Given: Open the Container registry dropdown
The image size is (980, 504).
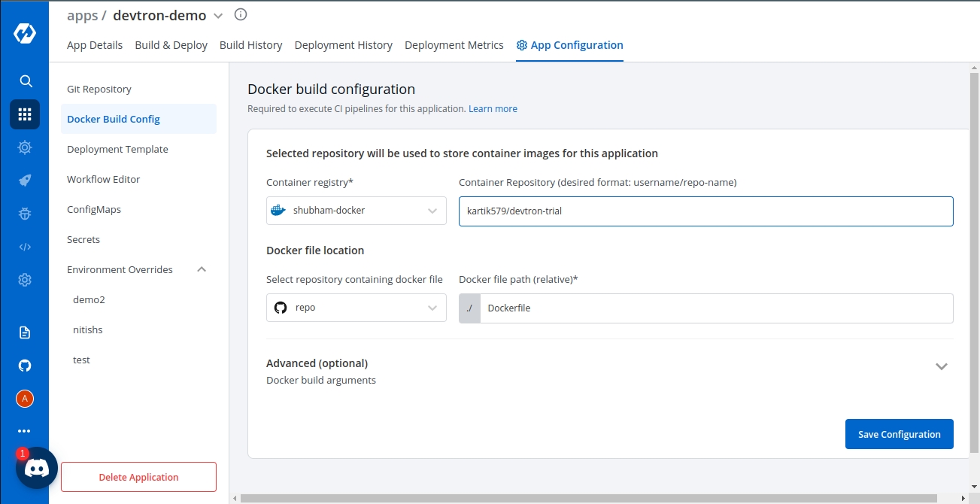Looking at the screenshot, I should 356,211.
